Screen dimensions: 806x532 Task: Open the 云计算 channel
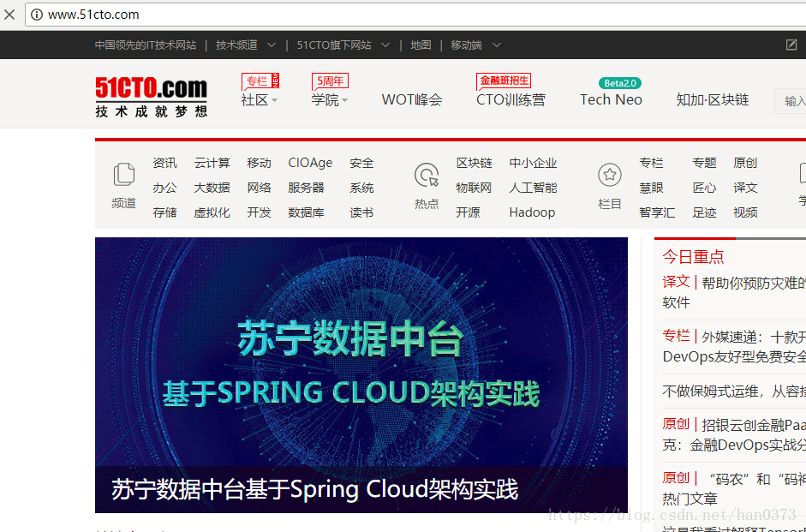(x=212, y=163)
